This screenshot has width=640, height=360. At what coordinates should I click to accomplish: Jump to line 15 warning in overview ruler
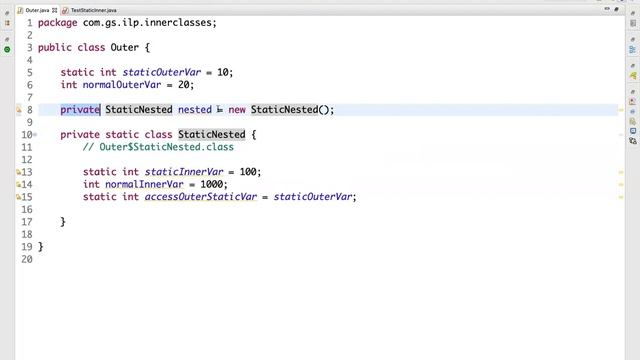point(621,197)
